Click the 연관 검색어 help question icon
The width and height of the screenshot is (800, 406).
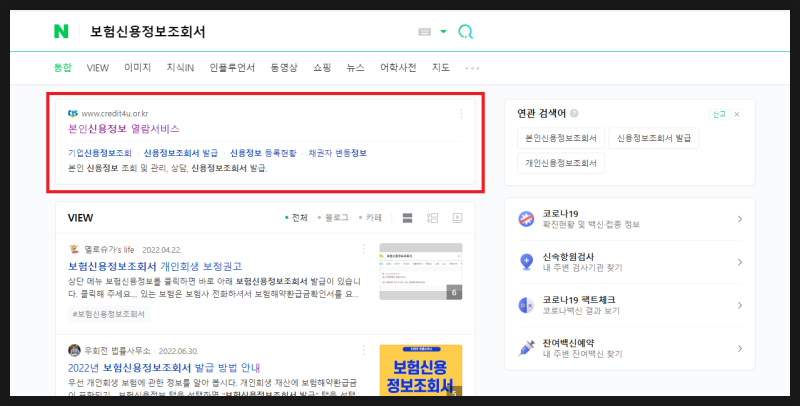574,113
